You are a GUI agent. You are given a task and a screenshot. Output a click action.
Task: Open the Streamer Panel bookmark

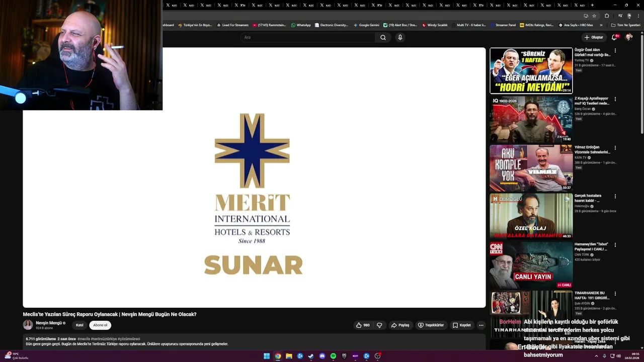(503, 25)
